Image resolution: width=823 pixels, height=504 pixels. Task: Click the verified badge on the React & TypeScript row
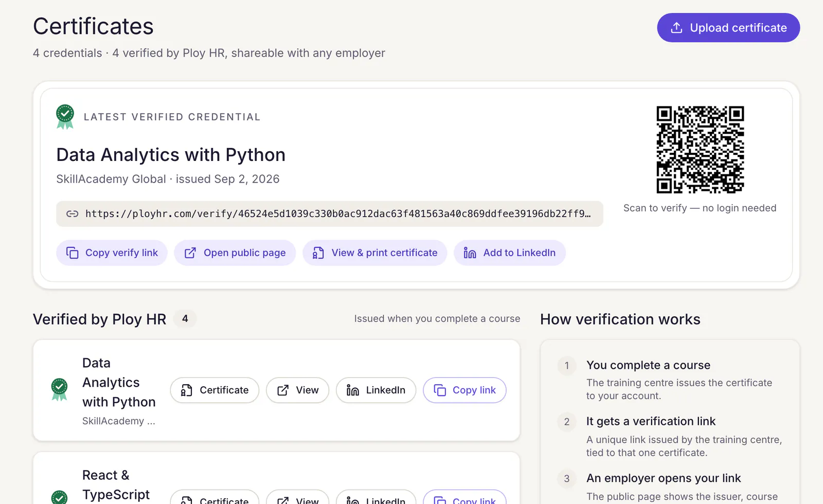click(x=60, y=497)
